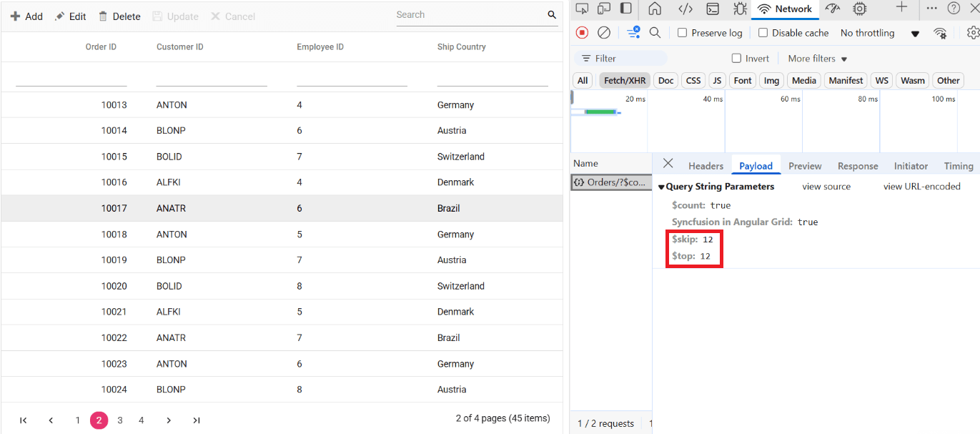Go to page 3 in pager

click(x=120, y=420)
